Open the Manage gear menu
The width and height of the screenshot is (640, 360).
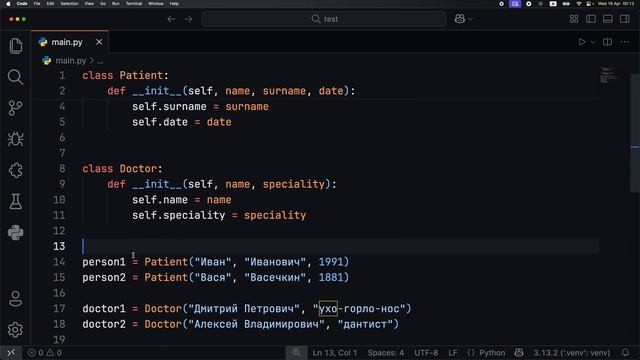tap(16, 330)
